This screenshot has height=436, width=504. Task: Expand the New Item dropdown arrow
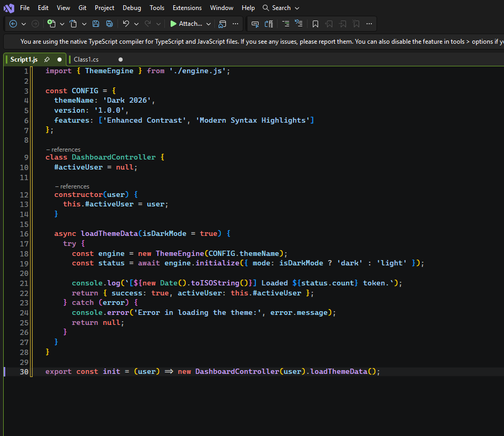[62, 24]
